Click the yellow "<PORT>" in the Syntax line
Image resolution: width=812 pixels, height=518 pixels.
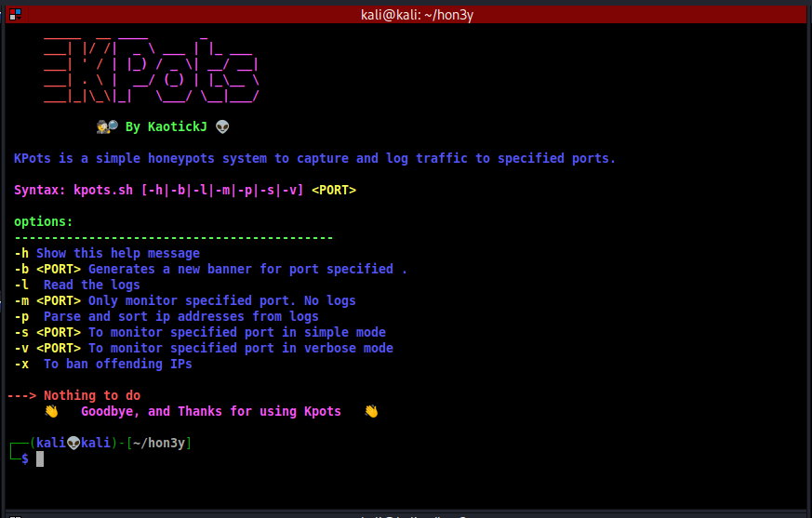pyautogui.click(x=334, y=190)
